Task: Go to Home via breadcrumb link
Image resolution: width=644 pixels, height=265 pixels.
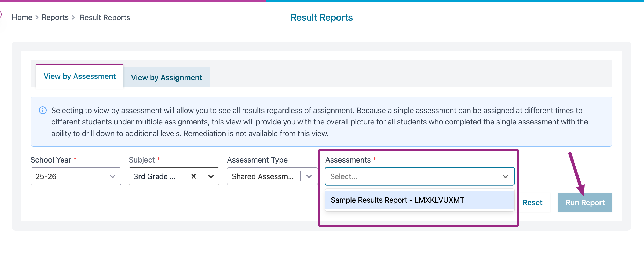Action: coord(22,17)
